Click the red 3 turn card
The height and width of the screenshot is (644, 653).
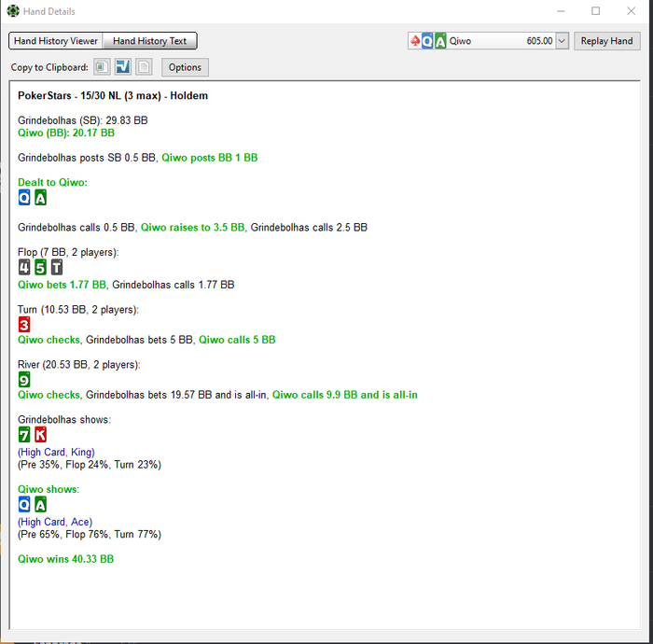[24, 325]
